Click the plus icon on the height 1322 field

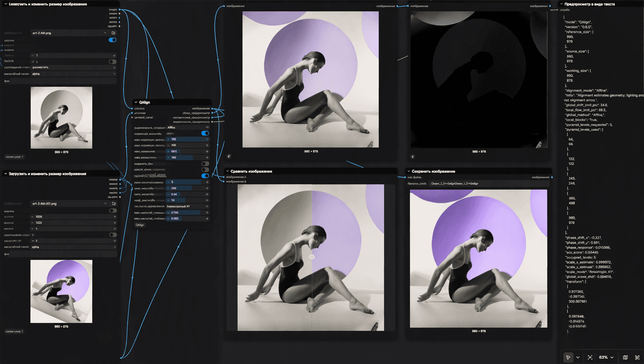click(x=115, y=223)
